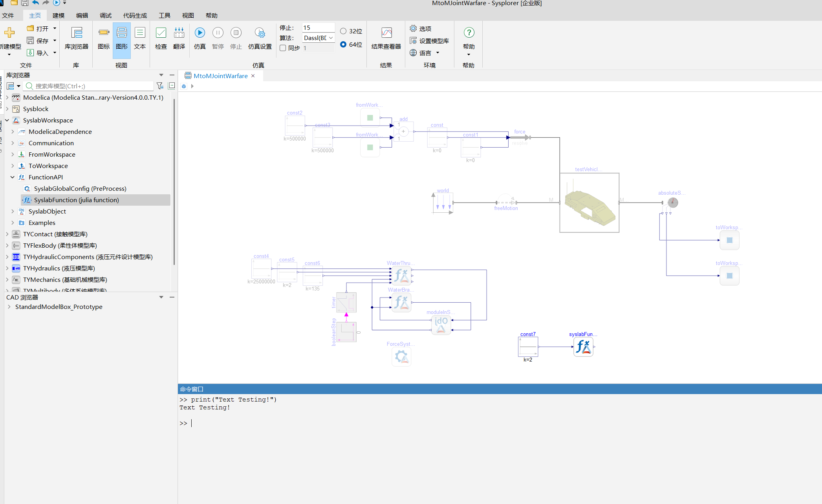Open the 结果查看器 result viewer

(386, 38)
